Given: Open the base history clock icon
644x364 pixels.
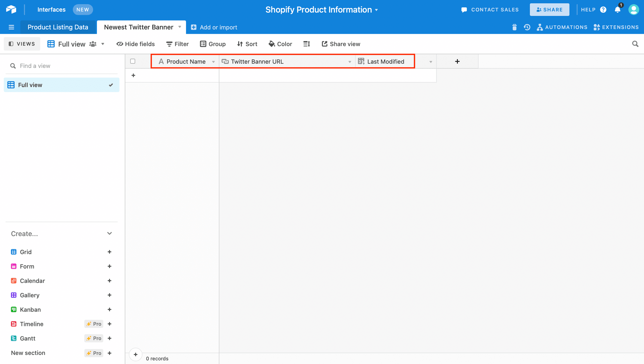Looking at the screenshot, I should 527,27.
